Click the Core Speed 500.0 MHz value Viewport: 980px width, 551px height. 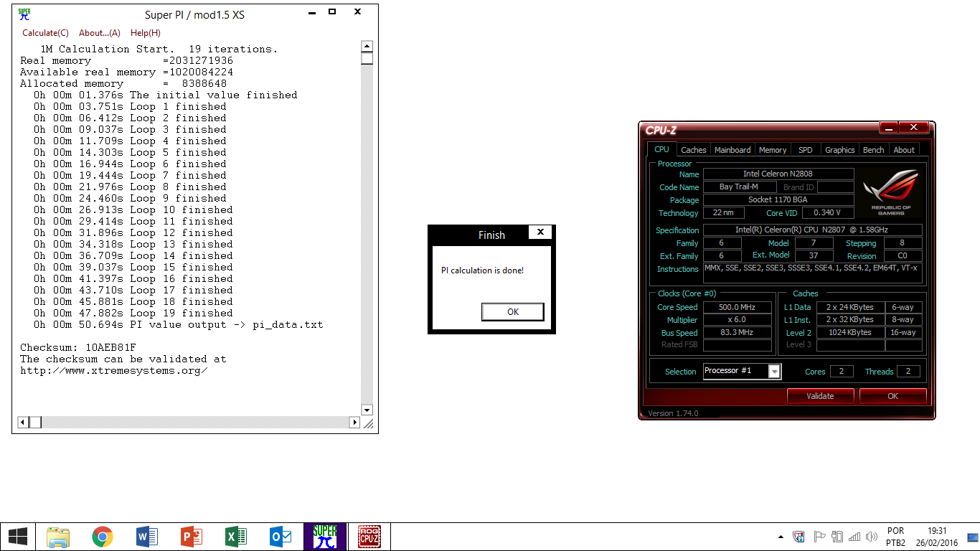click(736, 307)
